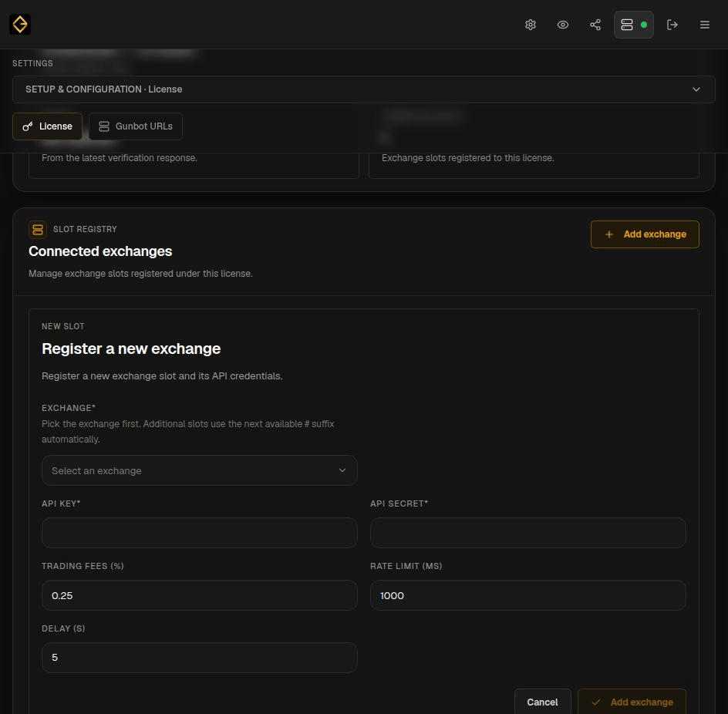Open settings via gear icon
The image size is (728, 714).
531,25
